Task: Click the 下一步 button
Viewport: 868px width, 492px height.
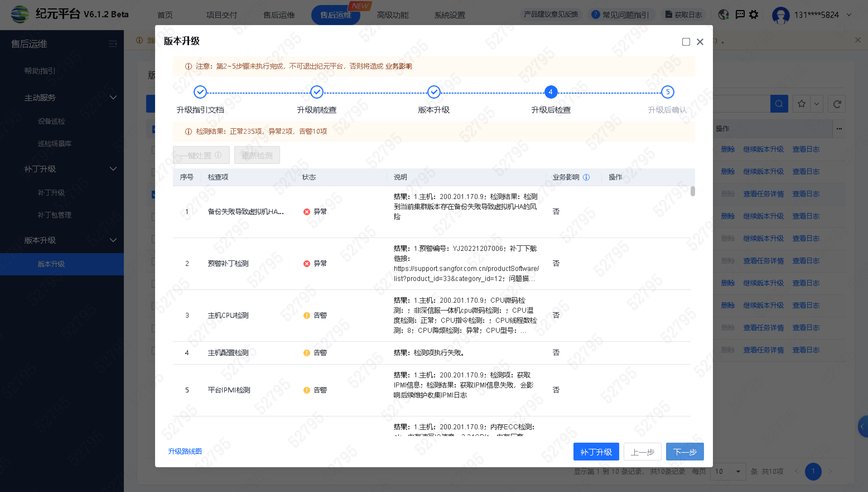Action: click(x=684, y=452)
